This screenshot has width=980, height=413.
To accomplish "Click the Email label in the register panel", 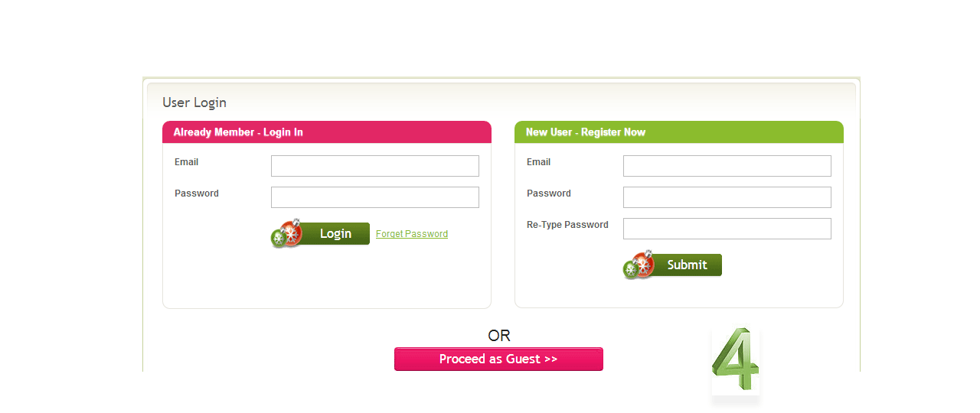I will 539,162.
